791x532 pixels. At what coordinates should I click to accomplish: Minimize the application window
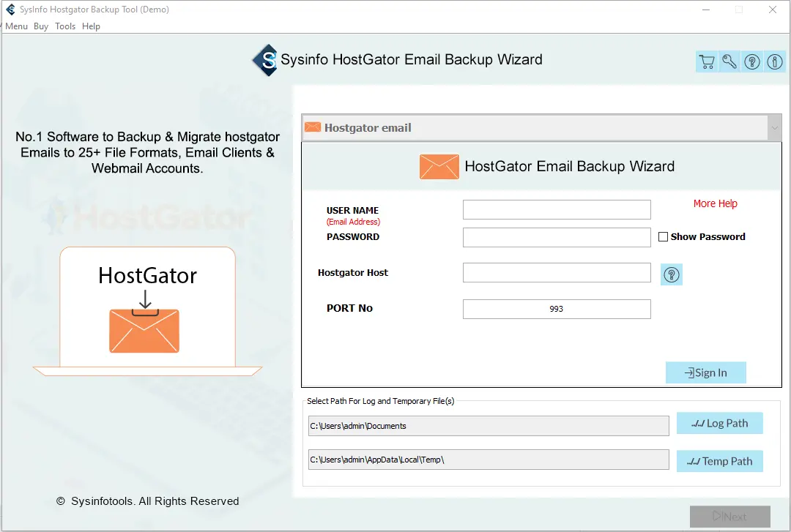pos(706,10)
